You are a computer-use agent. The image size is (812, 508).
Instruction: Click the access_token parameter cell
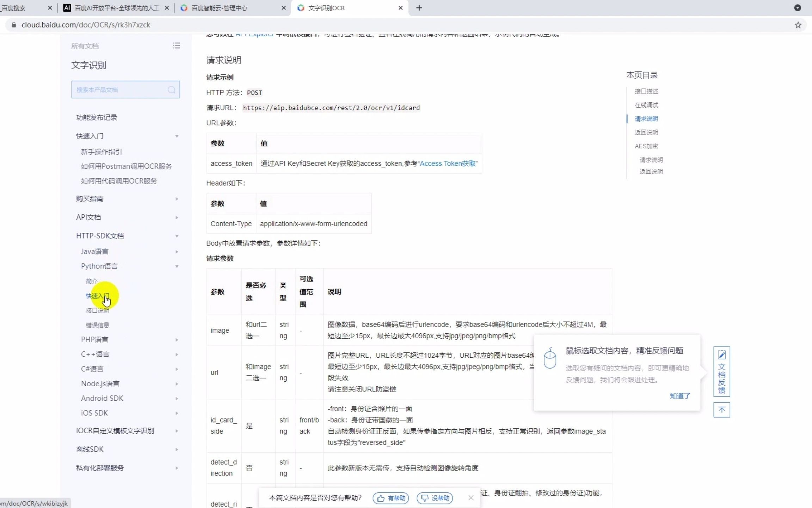(231, 163)
